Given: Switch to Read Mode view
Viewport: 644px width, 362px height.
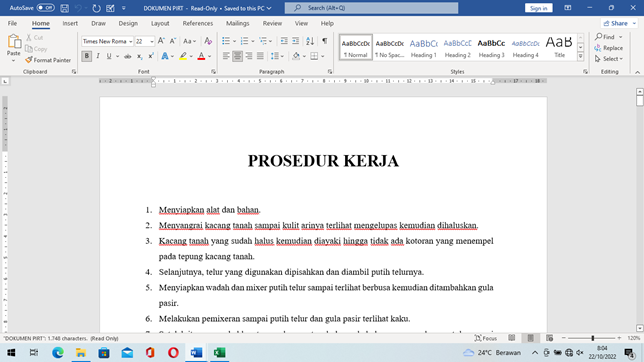Looking at the screenshot, I should (x=511, y=338).
